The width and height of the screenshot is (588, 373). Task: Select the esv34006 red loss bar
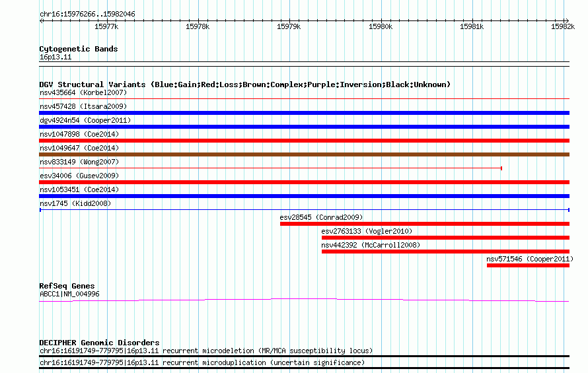304,182
